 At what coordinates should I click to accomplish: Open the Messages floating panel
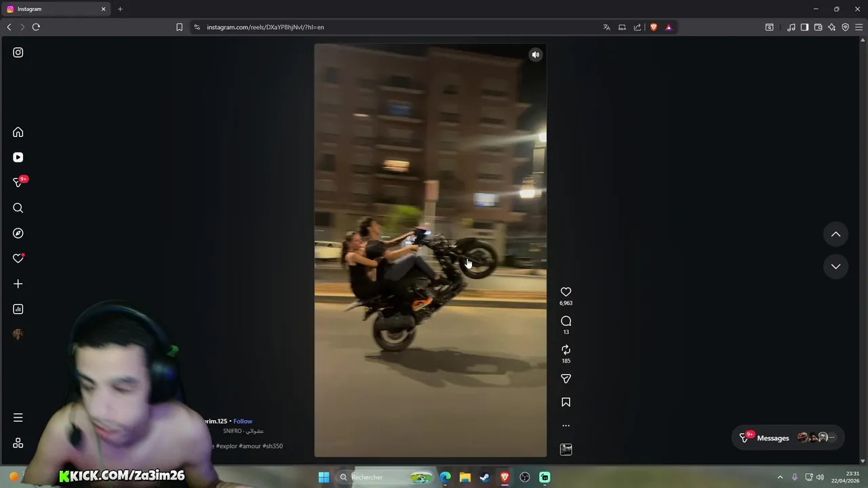tap(787, 438)
